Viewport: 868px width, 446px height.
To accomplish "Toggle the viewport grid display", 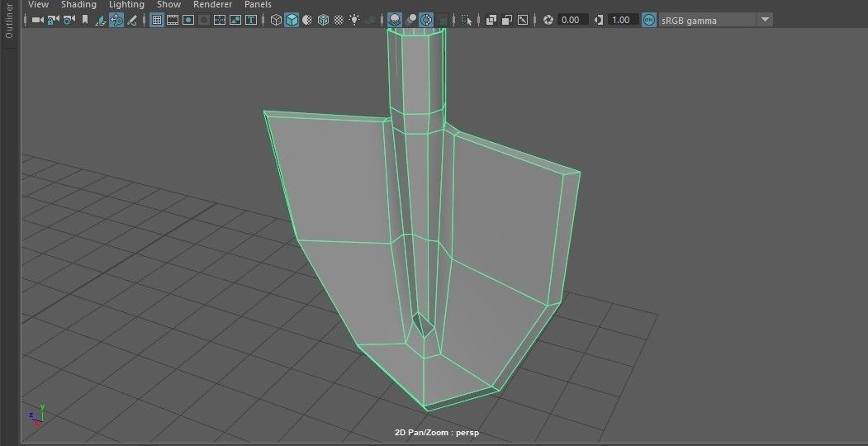I will click(156, 20).
